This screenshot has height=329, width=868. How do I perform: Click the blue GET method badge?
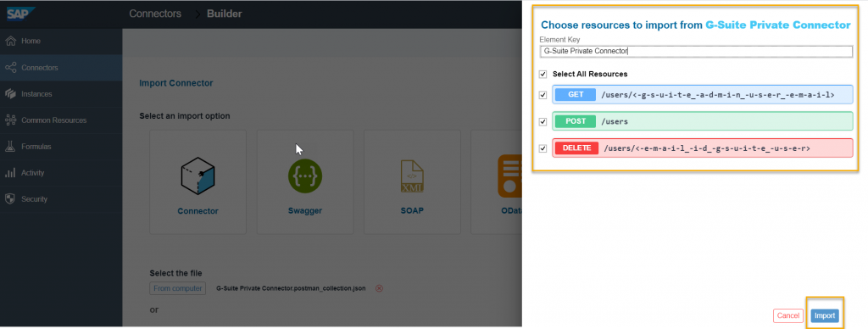click(x=576, y=95)
